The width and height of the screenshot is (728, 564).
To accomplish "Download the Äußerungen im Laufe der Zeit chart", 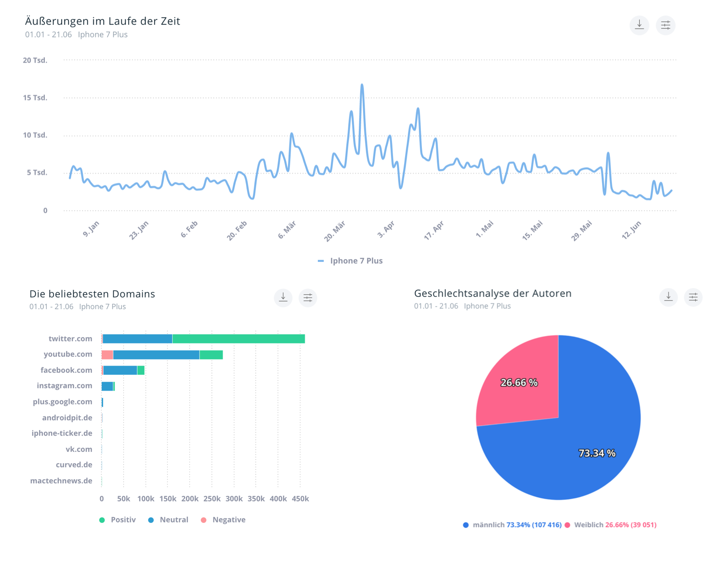I will tap(639, 25).
